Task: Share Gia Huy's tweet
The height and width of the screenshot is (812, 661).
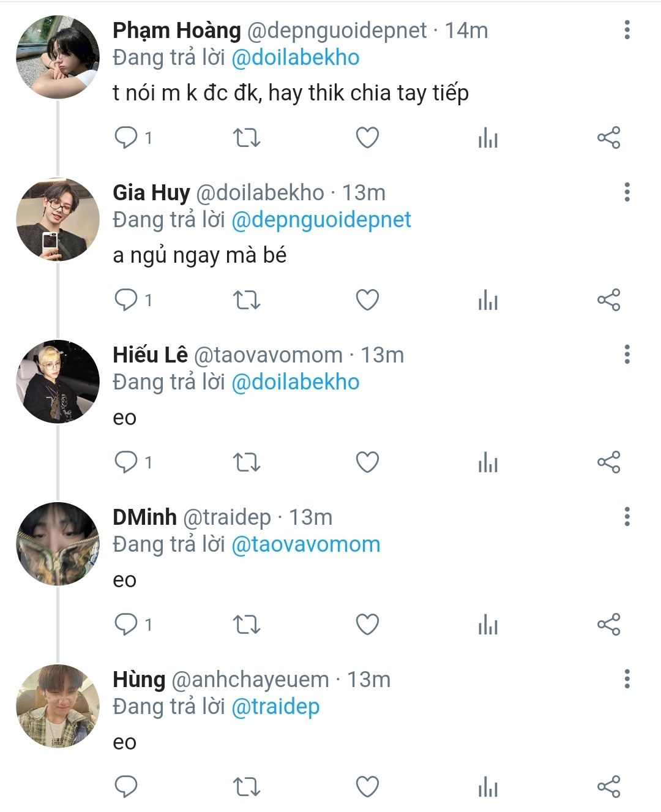Action: tap(608, 300)
